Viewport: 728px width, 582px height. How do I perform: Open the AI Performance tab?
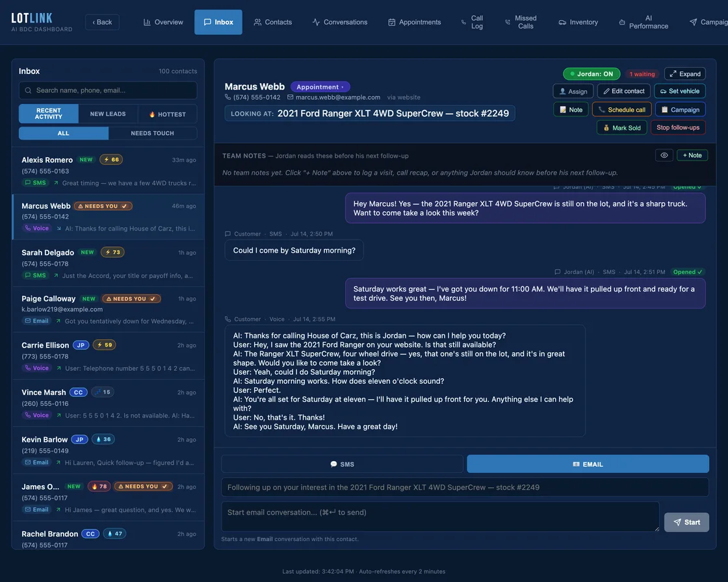click(643, 22)
